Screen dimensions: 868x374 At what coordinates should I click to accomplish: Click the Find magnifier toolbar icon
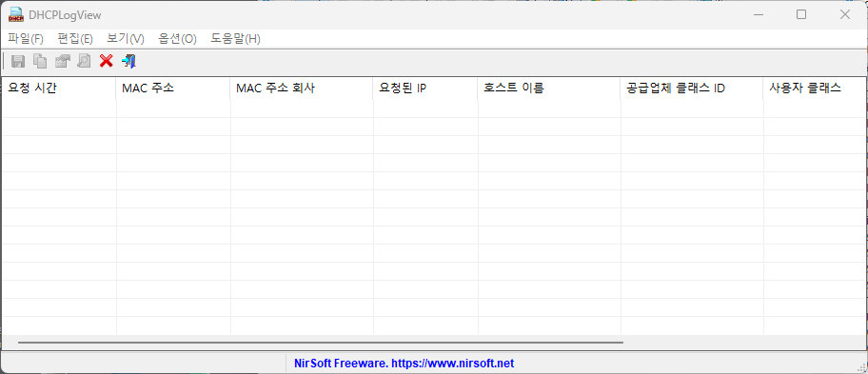pyautogui.click(x=84, y=61)
